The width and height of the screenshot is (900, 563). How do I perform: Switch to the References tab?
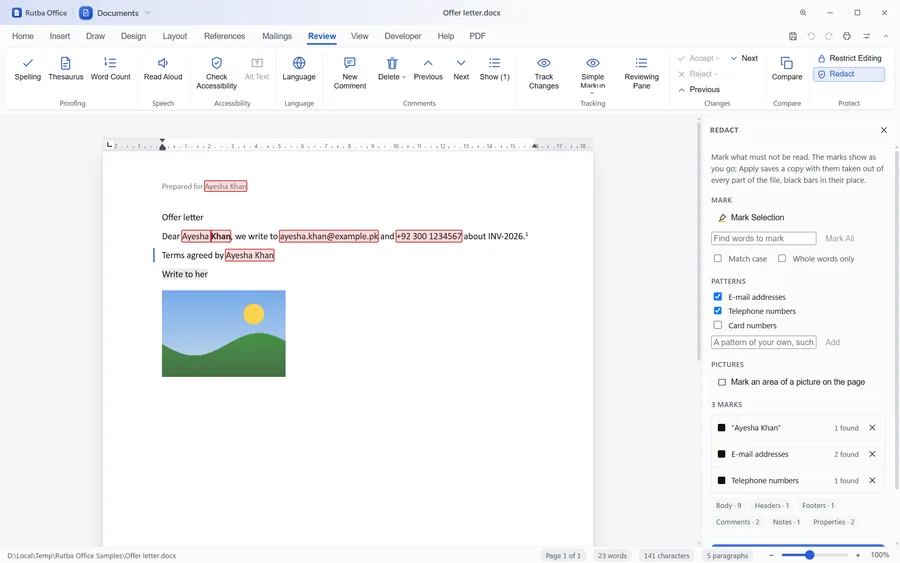(224, 36)
